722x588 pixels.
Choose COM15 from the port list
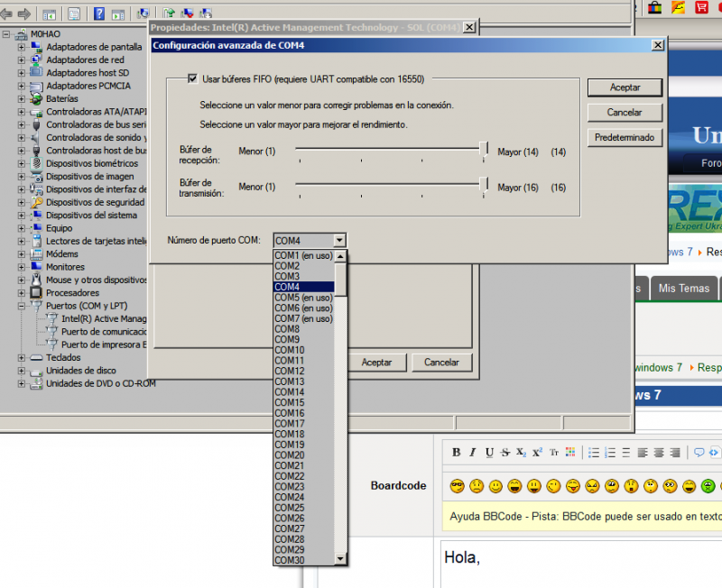[304, 402]
